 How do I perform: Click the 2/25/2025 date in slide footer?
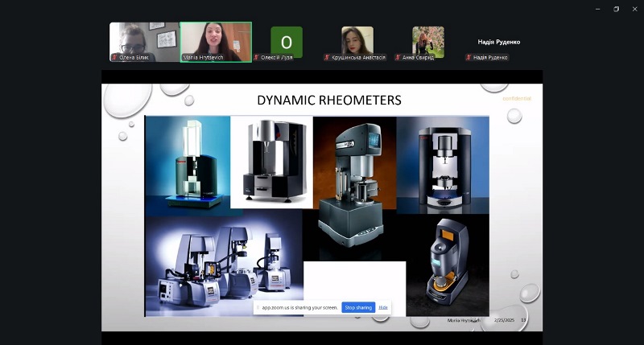point(504,320)
